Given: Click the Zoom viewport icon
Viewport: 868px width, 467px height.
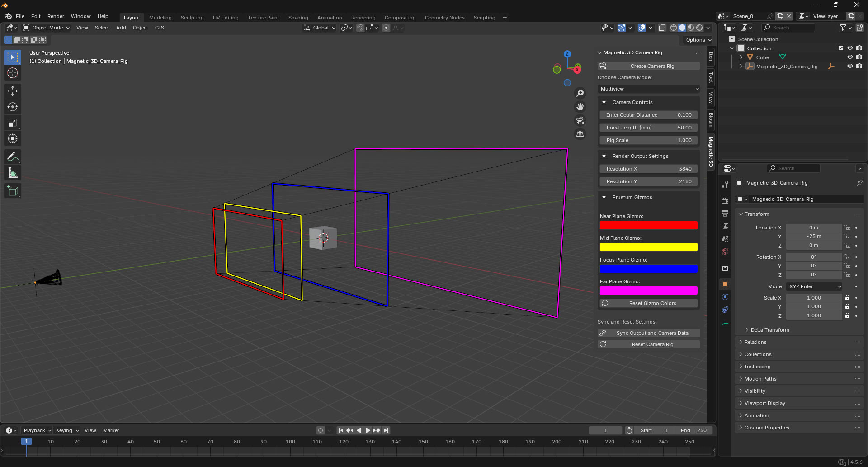Looking at the screenshot, I should [580, 93].
